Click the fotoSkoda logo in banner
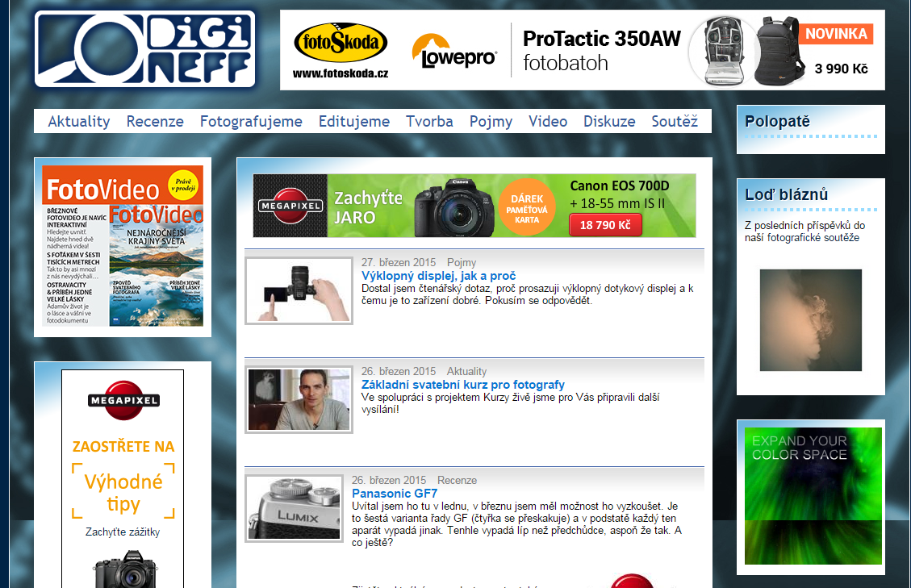Screen dimensions: 911x588 pos(341,44)
